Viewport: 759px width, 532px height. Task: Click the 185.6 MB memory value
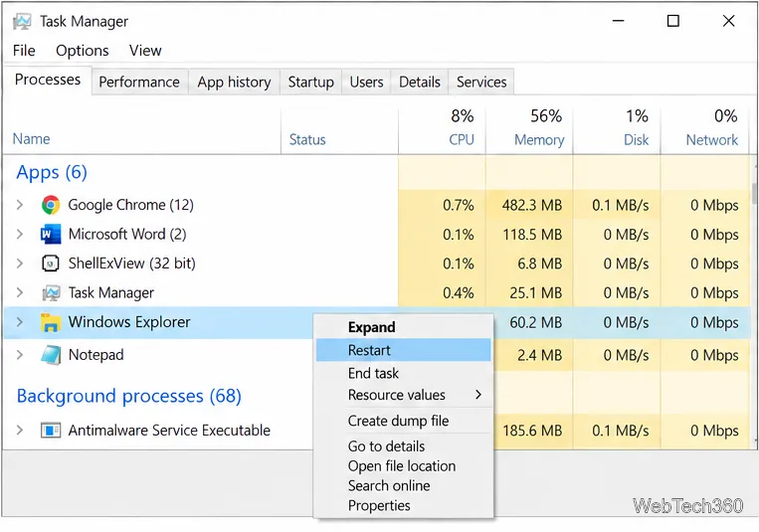[x=532, y=431]
